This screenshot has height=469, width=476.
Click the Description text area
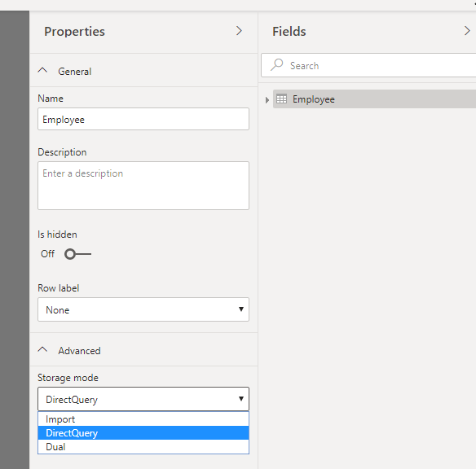143,186
